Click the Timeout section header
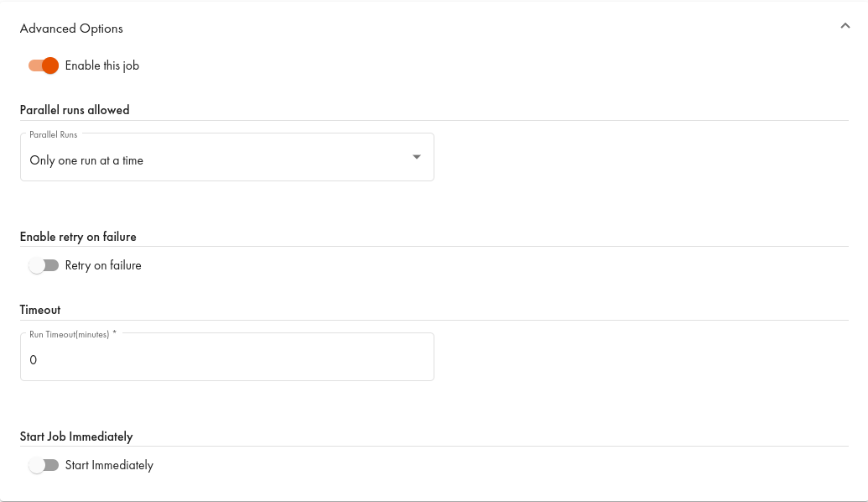 [39, 309]
